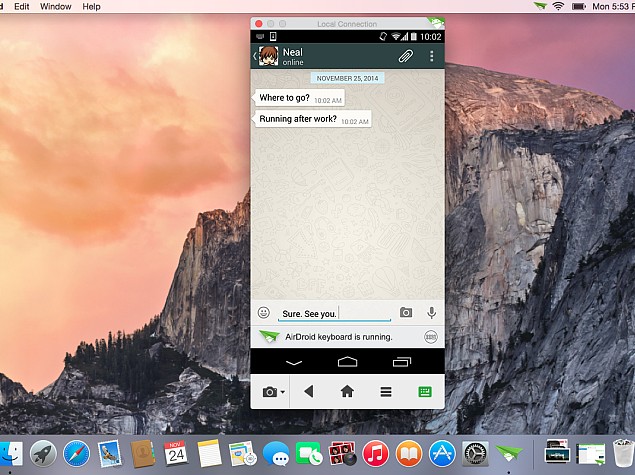Hide keyboard with the down chevron
This screenshot has height=475, width=635.
(x=293, y=361)
